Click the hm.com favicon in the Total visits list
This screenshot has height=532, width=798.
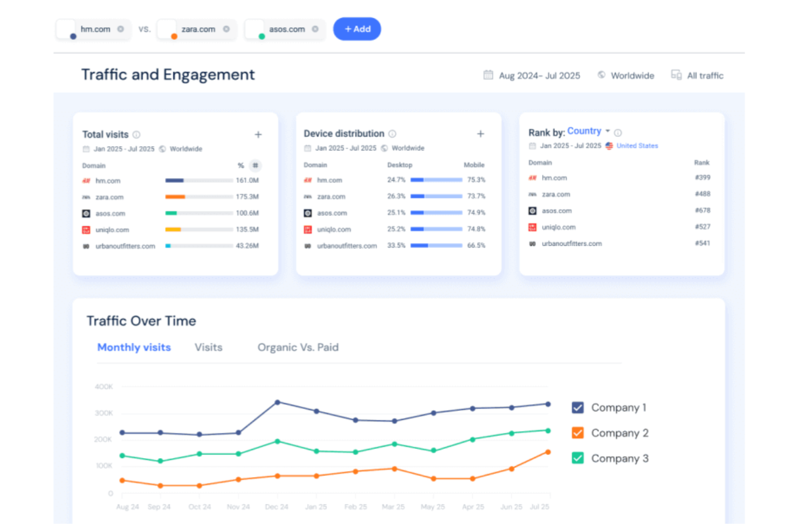pos(86,181)
